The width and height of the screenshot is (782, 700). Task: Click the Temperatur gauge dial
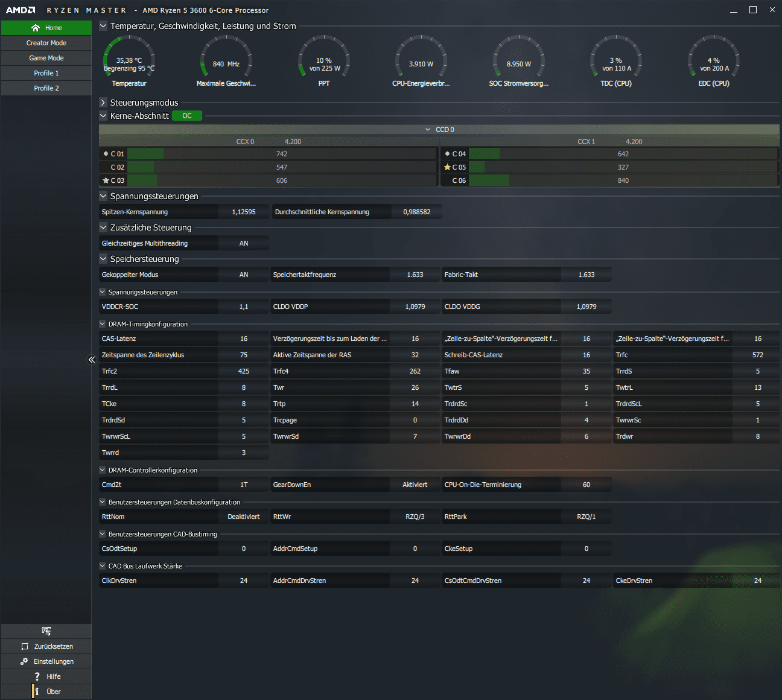point(129,57)
